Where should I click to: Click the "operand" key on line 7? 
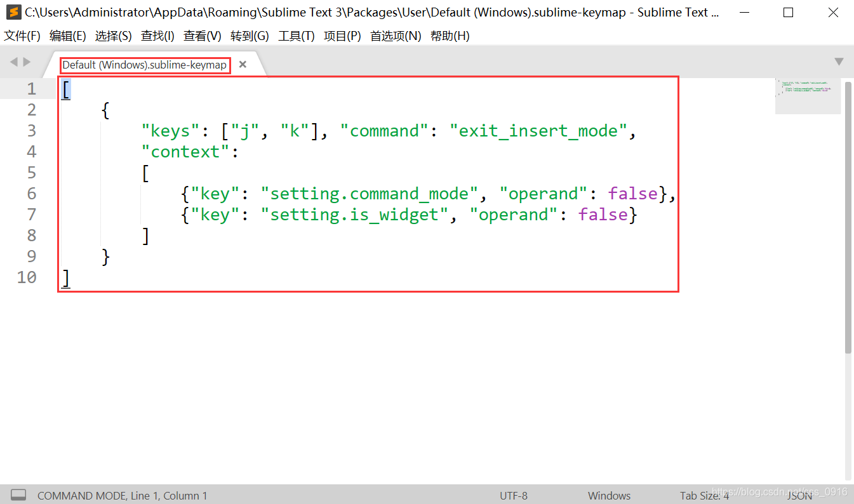click(x=514, y=215)
